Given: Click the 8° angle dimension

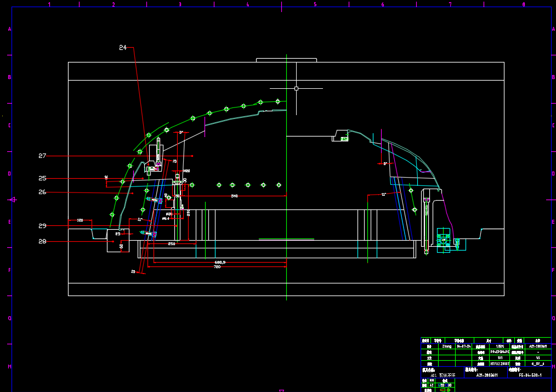Looking at the screenshot, I should 385,163.
